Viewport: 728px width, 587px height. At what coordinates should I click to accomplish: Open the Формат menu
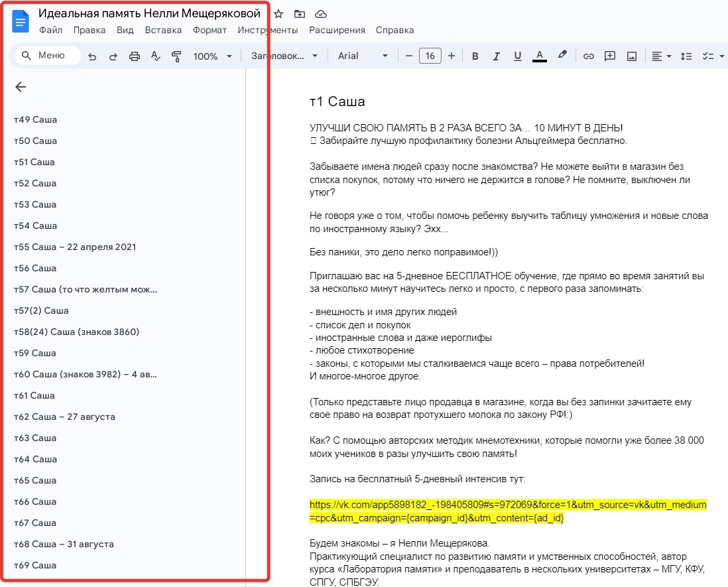click(210, 31)
